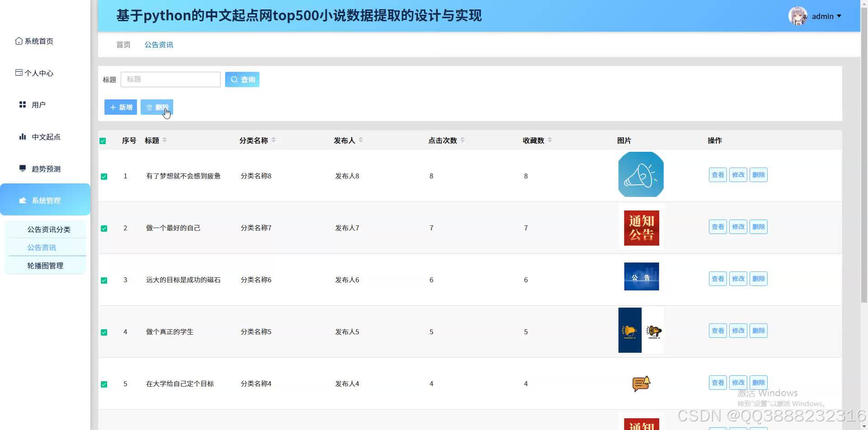Click the trash icon on the 删除 button

point(150,107)
